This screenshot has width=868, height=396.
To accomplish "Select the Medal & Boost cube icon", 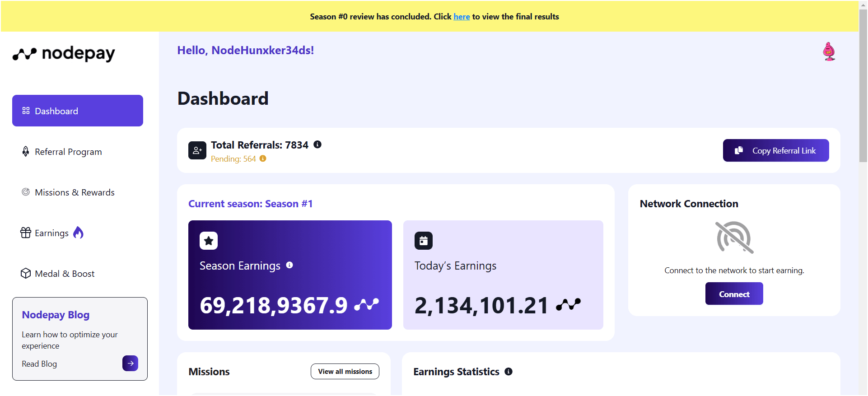I will tap(26, 273).
